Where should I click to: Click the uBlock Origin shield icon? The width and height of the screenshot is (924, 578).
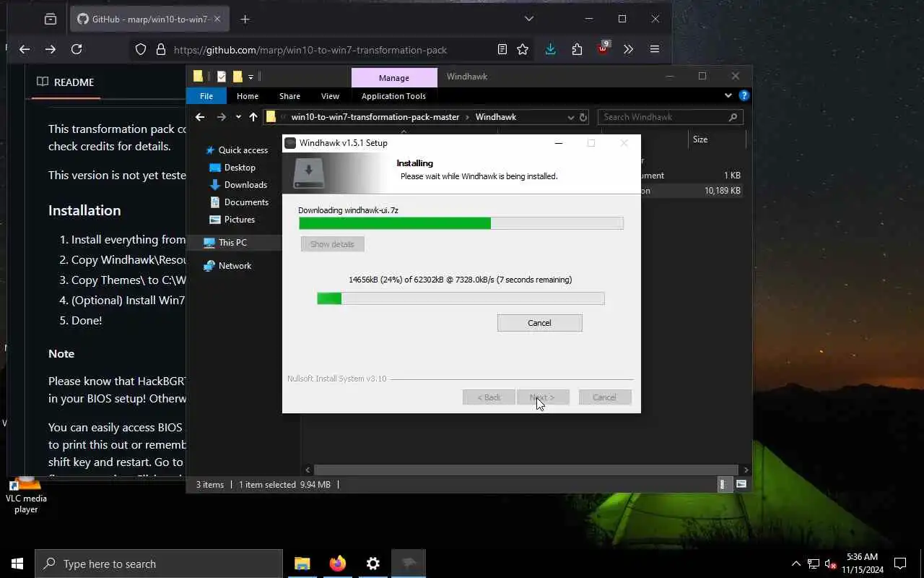603,48
